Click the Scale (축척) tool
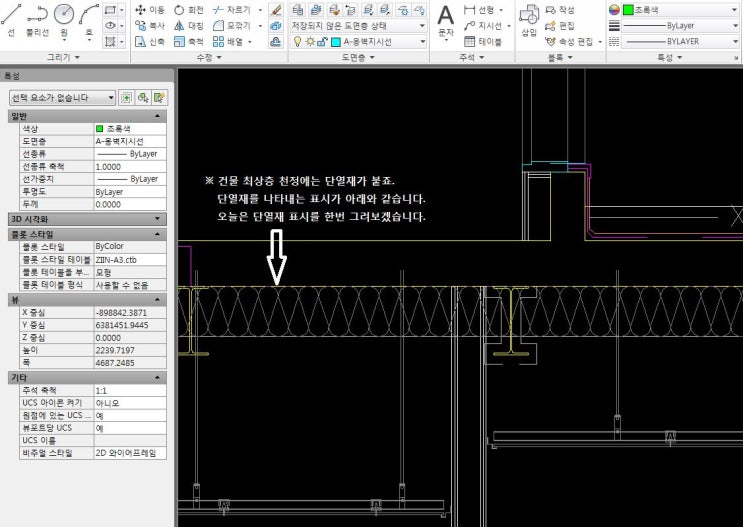Viewport: 743px width, 527px height. click(x=189, y=42)
